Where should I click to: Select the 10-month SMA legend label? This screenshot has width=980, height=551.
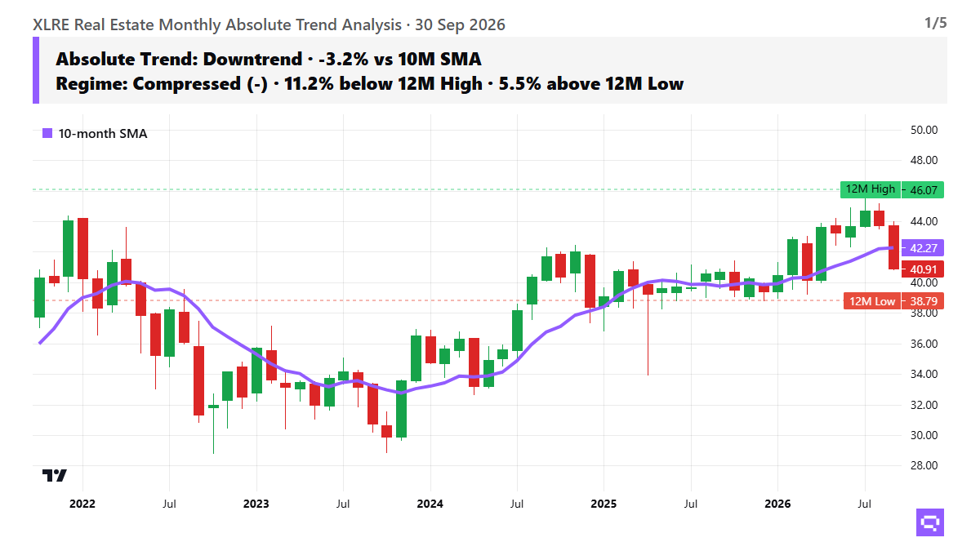pyautogui.click(x=103, y=133)
